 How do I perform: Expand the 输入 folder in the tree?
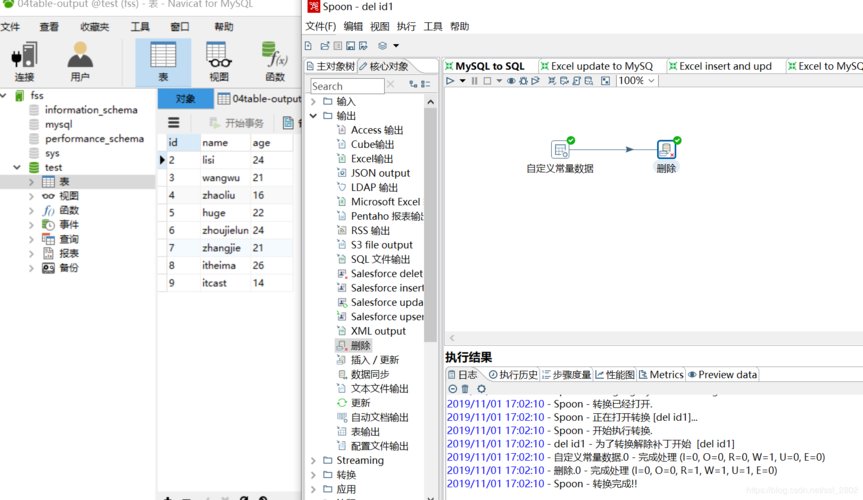pyautogui.click(x=313, y=101)
